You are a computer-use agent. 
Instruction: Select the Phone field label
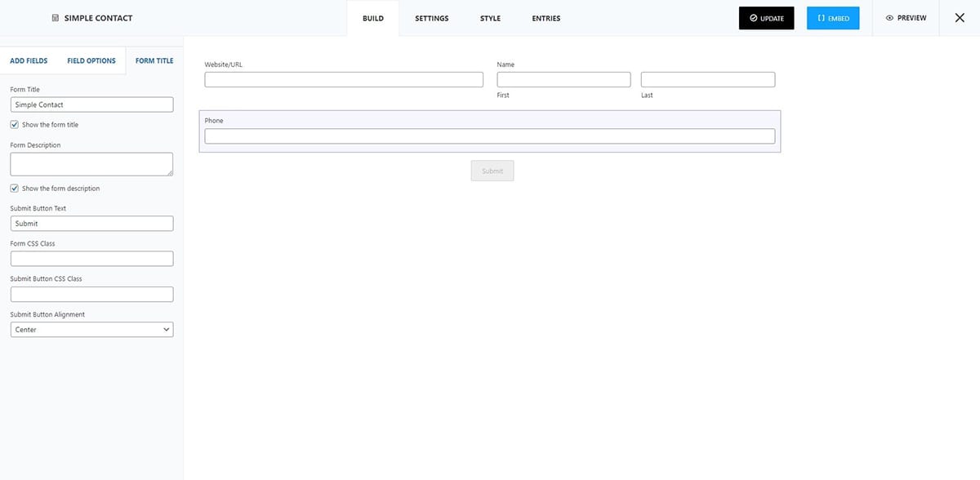pyautogui.click(x=214, y=121)
